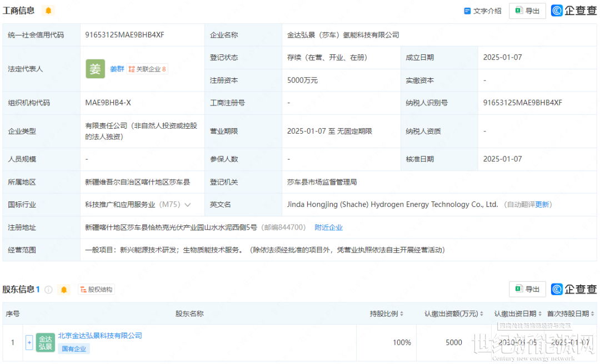Select the 经营范围 business scope text
The width and height of the screenshot is (600, 364).
pyautogui.click(x=265, y=250)
